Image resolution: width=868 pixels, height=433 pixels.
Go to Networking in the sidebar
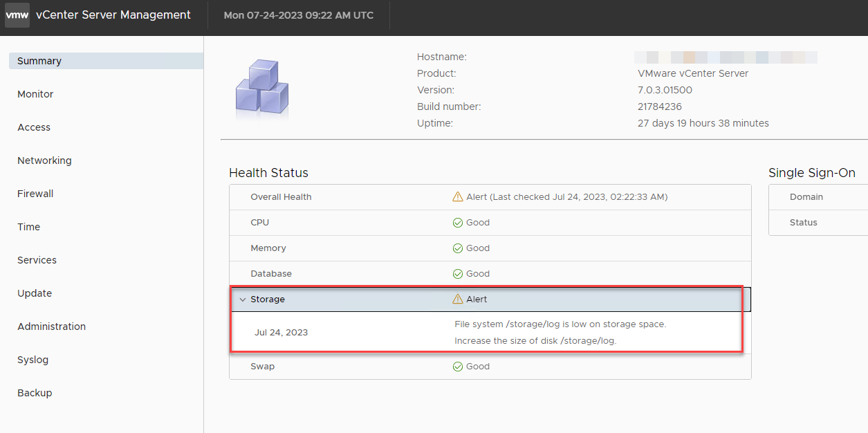tap(44, 160)
